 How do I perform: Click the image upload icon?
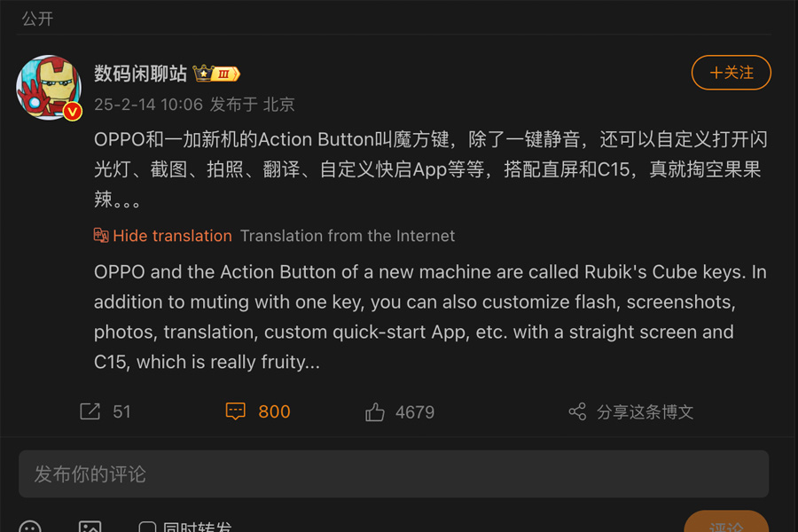click(x=91, y=527)
